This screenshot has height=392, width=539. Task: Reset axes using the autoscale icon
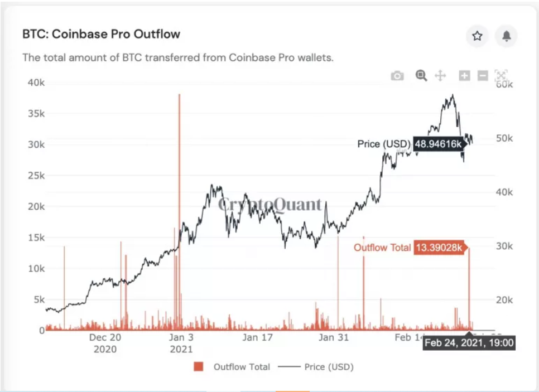[501, 75]
